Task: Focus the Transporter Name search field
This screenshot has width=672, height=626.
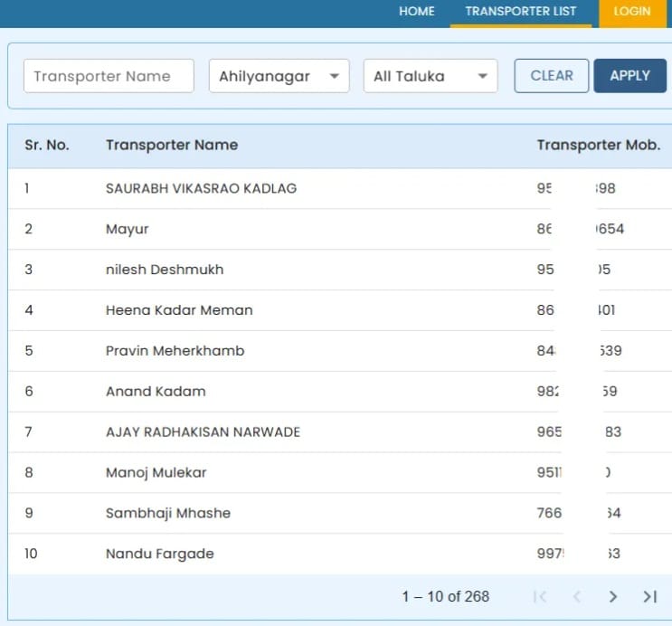Action: [x=109, y=76]
